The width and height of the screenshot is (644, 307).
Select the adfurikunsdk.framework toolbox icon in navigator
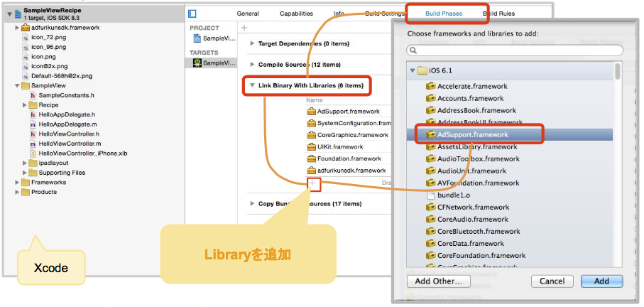(x=25, y=28)
